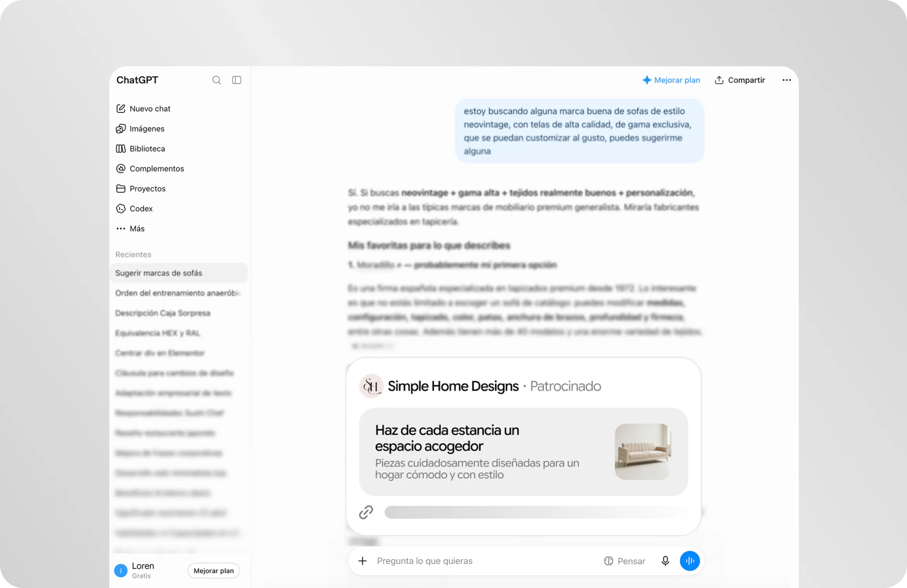Click the Proyectos folder icon
Viewport: 907px width, 588px height.
pos(121,189)
